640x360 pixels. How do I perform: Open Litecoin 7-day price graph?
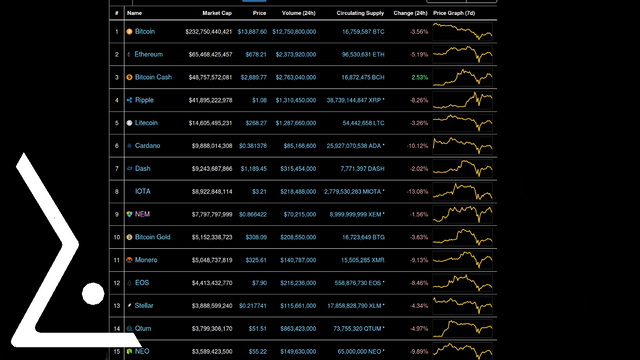tap(462, 123)
